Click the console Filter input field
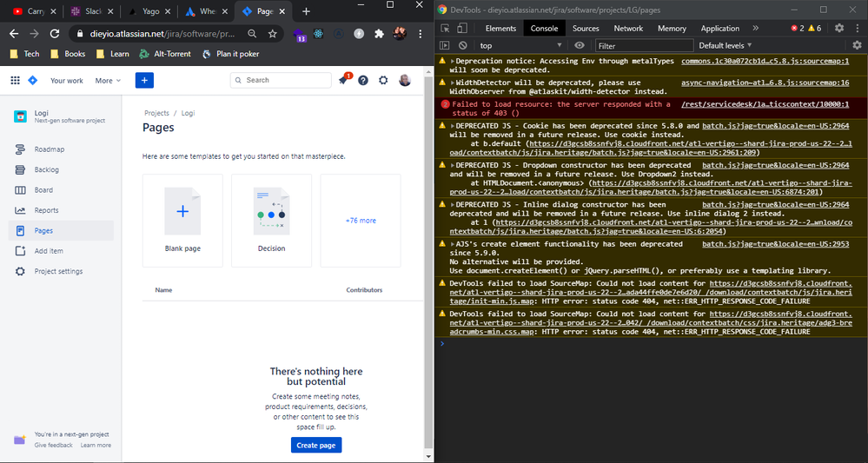This screenshot has width=868, height=463. click(645, 45)
